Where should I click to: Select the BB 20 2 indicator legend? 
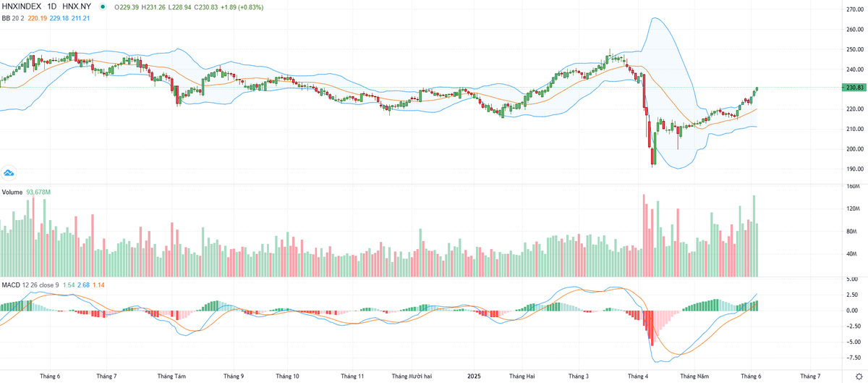click(x=13, y=17)
